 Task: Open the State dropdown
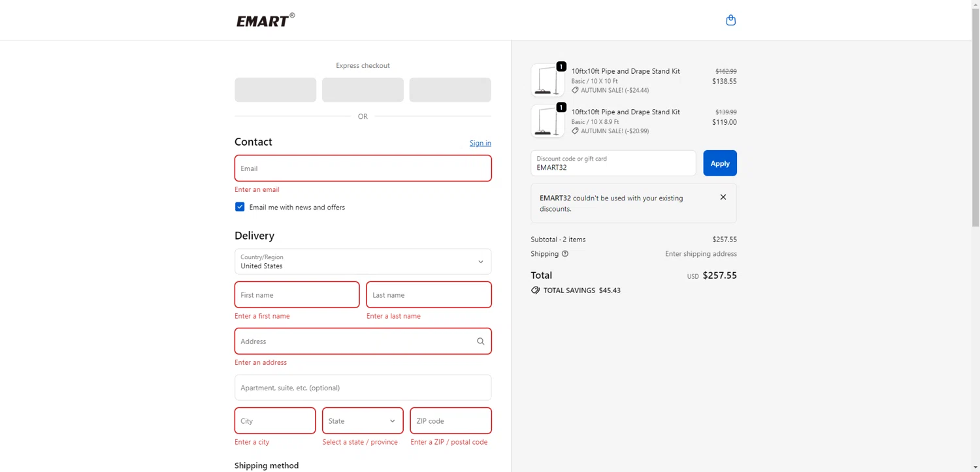tap(363, 421)
